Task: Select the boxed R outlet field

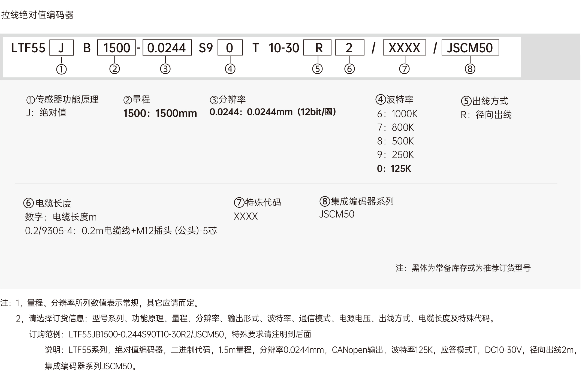Action: (x=318, y=48)
